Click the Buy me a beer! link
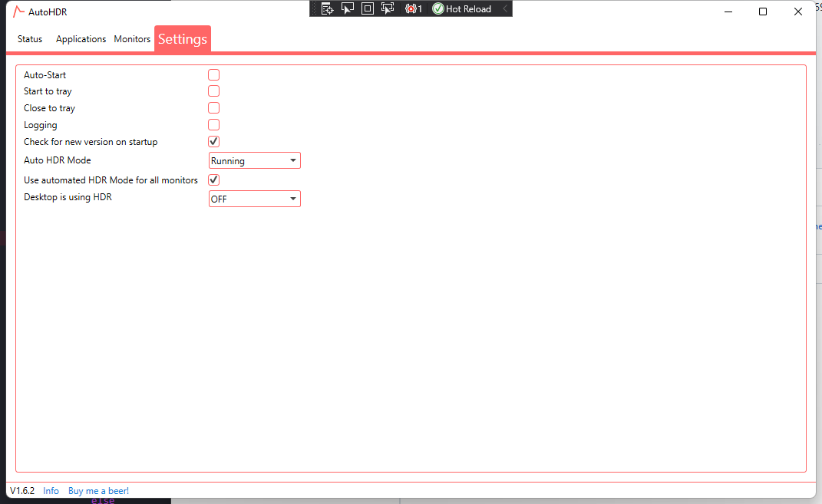 point(98,491)
